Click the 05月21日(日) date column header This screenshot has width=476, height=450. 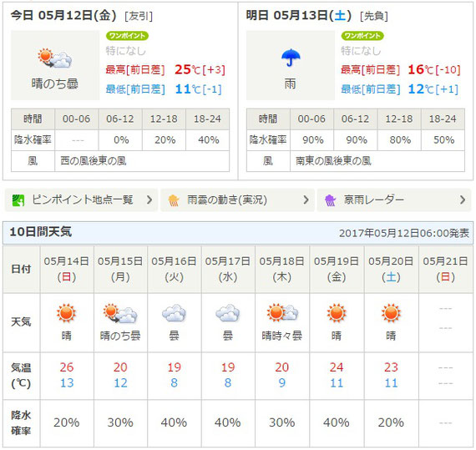coord(445,269)
